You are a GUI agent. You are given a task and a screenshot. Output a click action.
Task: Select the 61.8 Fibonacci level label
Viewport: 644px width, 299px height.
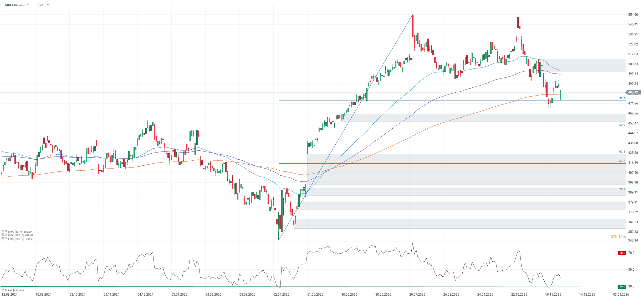coord(622,152)
